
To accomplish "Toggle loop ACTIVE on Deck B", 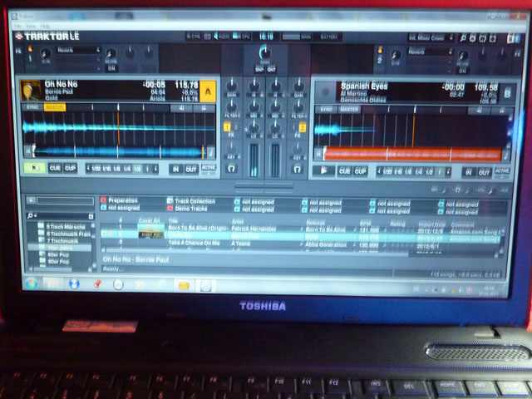I will tap(502, 172).
